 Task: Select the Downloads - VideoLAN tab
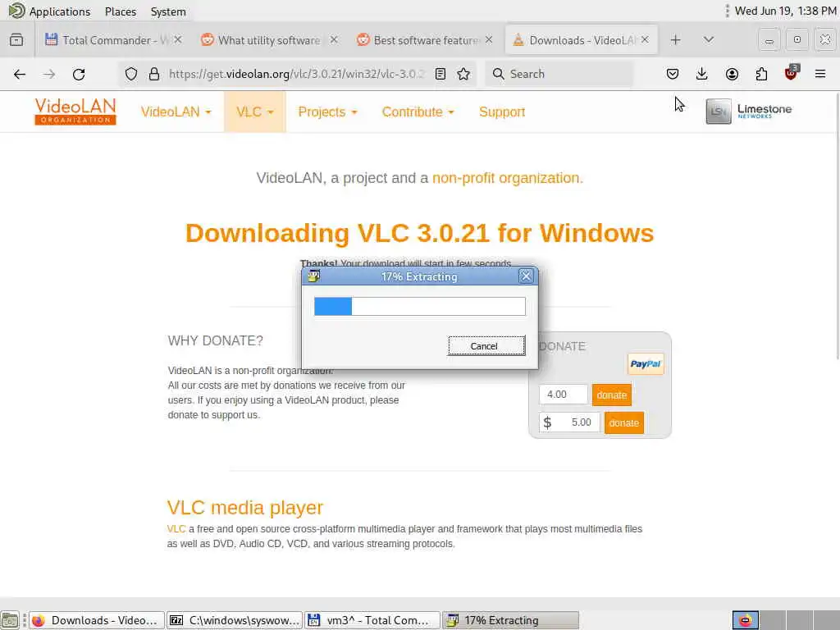[580, 39]
